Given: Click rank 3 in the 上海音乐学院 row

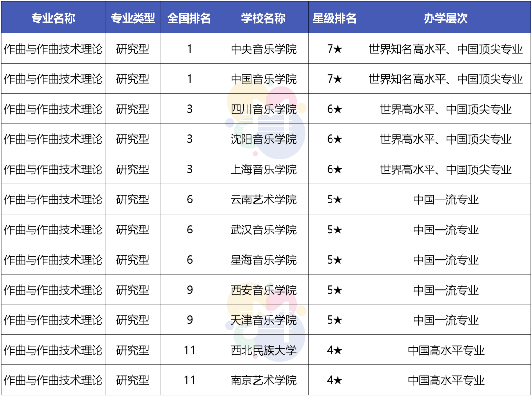Looking at the screenshot, I should [189, 169].
